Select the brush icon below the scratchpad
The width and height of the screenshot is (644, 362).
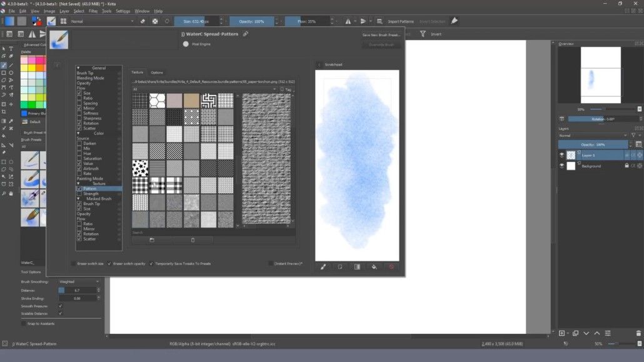pos(323,267)
